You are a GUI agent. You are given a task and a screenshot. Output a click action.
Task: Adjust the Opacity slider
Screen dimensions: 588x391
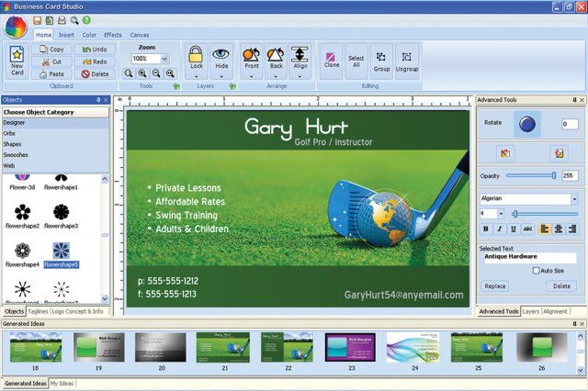click(554, 174)
